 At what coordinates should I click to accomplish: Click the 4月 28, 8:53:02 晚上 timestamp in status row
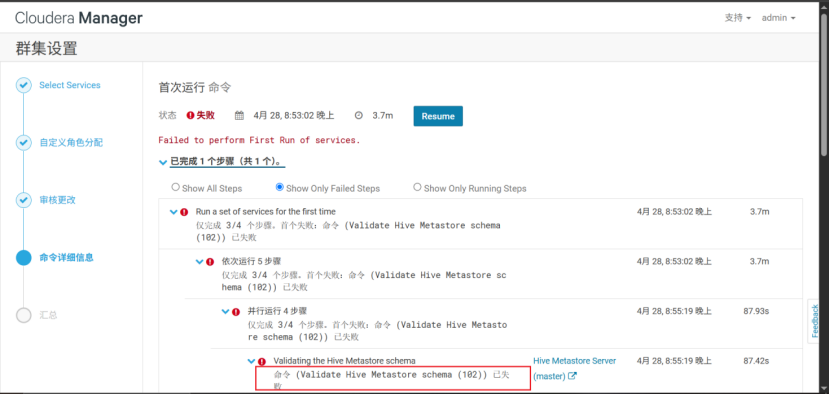click(x=294, y=115)
